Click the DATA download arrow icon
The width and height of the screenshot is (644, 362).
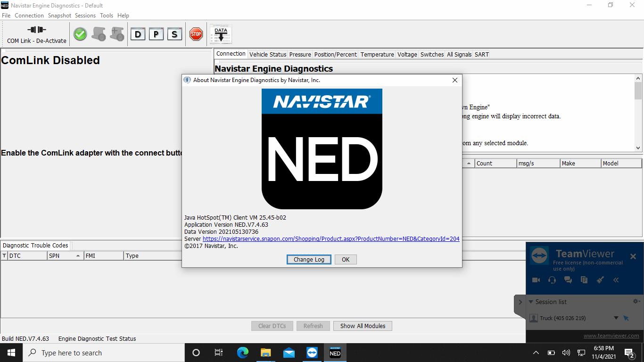click(221, 34)
